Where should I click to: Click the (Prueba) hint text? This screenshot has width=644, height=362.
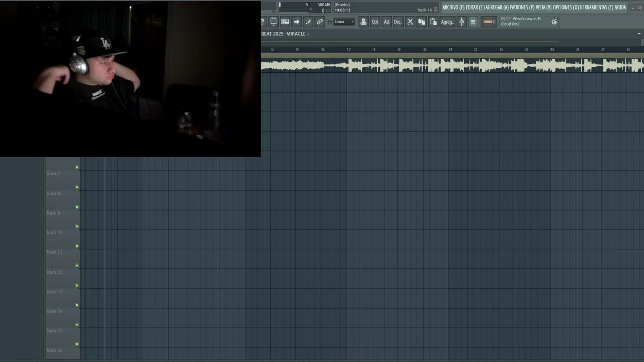pos(342,5)
